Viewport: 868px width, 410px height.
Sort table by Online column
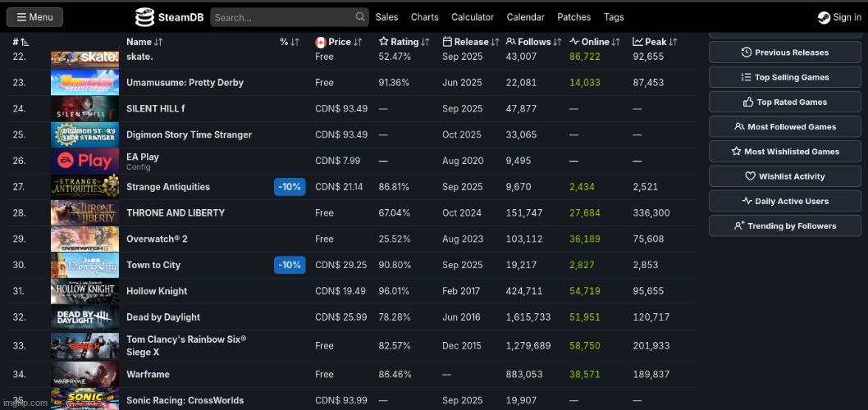click(x=595, y=42)
